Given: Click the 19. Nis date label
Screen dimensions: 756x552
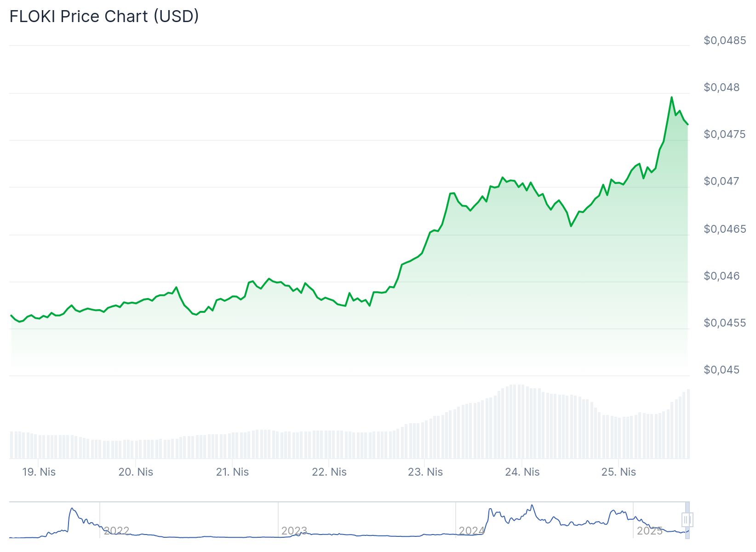Looking at the screenshot, I should tap(39, 472).
